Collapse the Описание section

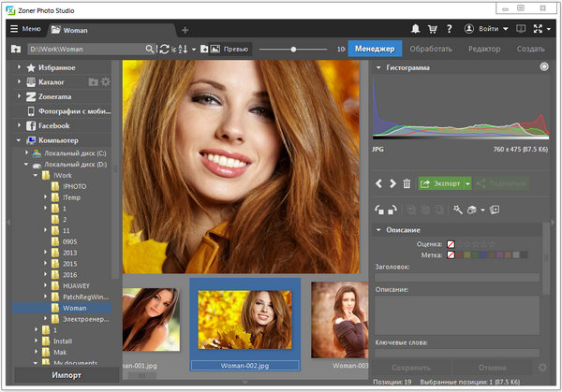(x=378, y=229)
